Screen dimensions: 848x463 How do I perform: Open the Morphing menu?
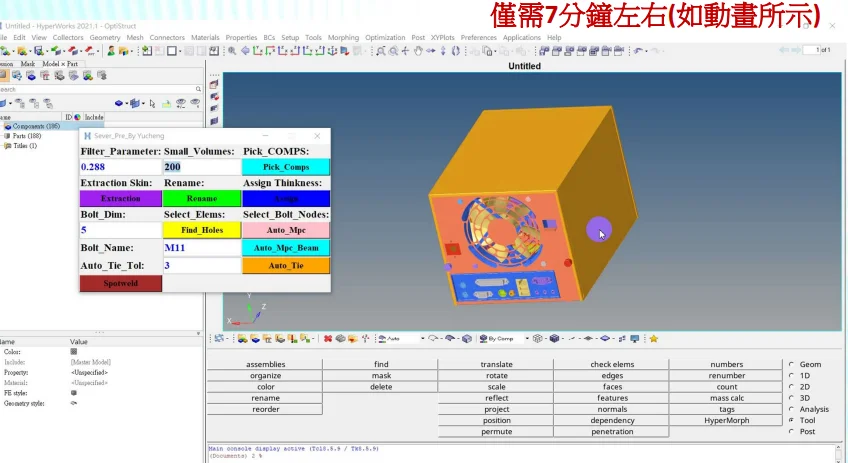[x=343, y=37]
